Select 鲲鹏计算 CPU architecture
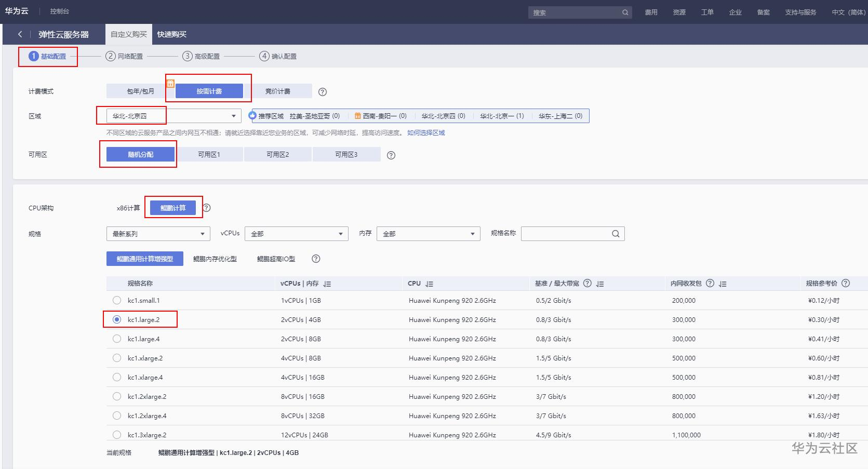Screen dimensions: 868x469 click(x=173, y=208)
